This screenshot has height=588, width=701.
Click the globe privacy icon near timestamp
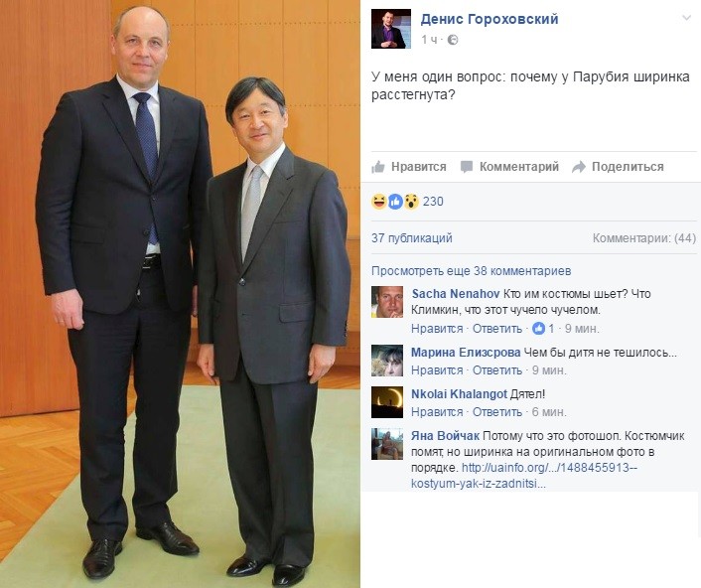pos(453,40)
